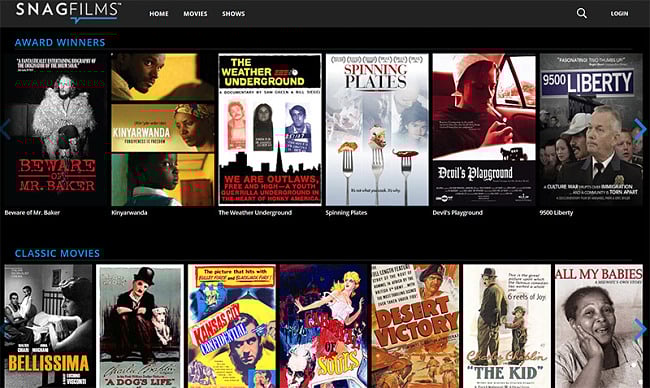The image size is (650, 388).
Task: Open the Bellissima classic movie poster
Action: click(49, 326)
